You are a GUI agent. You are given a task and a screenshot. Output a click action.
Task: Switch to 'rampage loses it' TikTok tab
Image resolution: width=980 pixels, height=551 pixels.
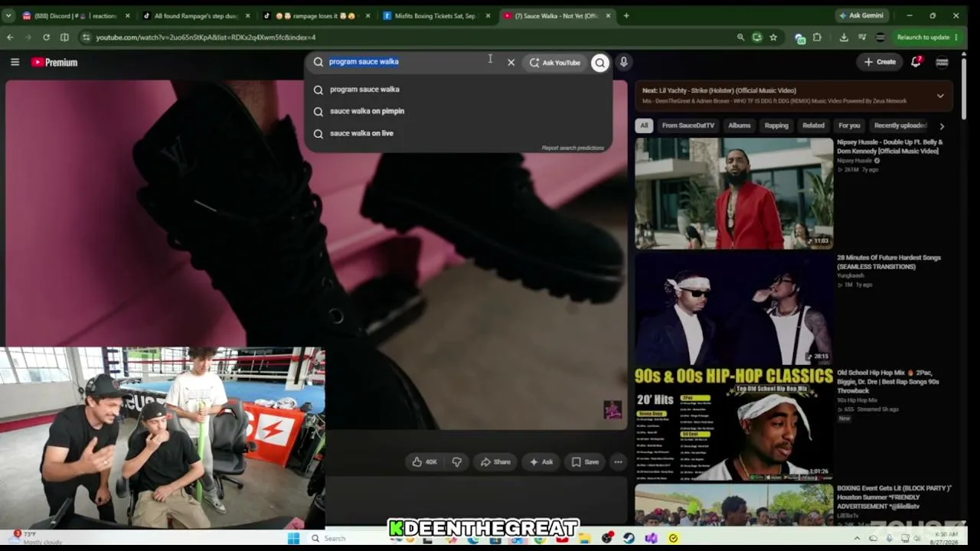317,15
